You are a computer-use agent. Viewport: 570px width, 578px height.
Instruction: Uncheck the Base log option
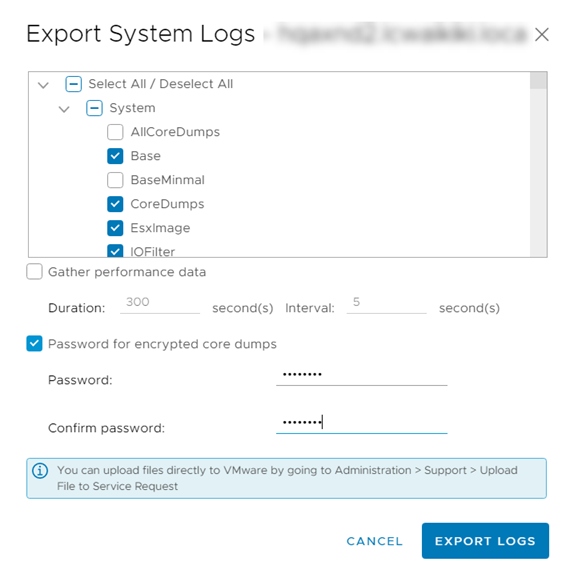(115, 156)
